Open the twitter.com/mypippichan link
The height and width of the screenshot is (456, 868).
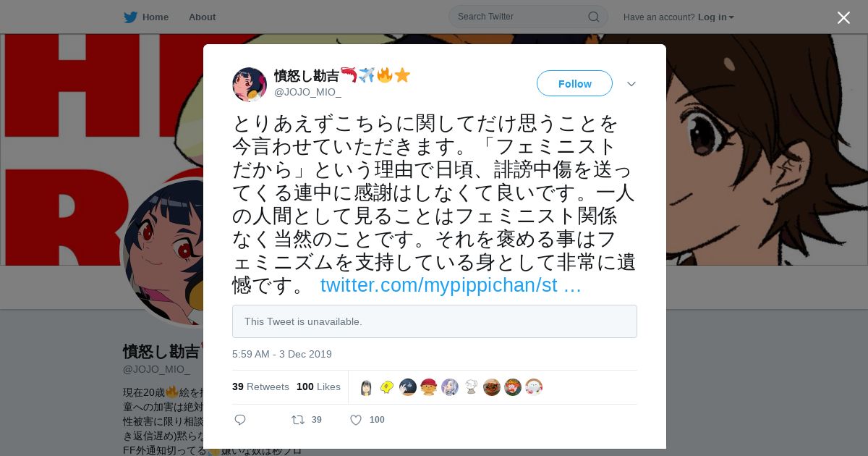pyautogui.click(x=451, y=284)
